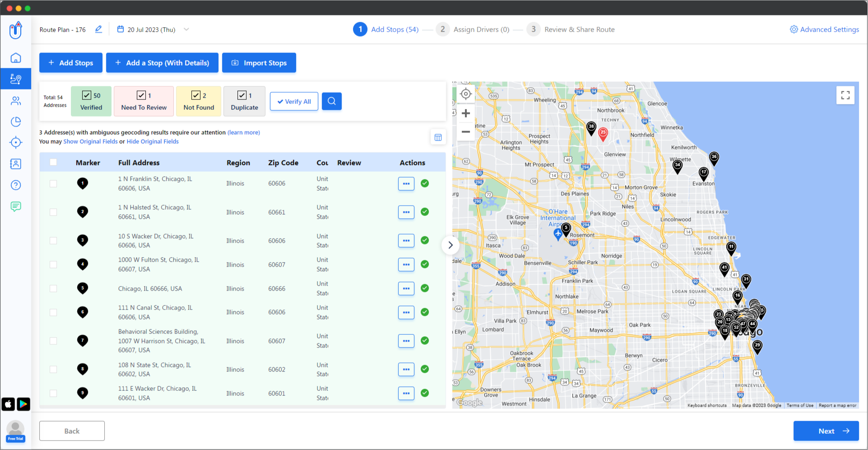Click the search addresses magnifier button
This screenshot has width=868, height=450.
[x=332, y=101]
